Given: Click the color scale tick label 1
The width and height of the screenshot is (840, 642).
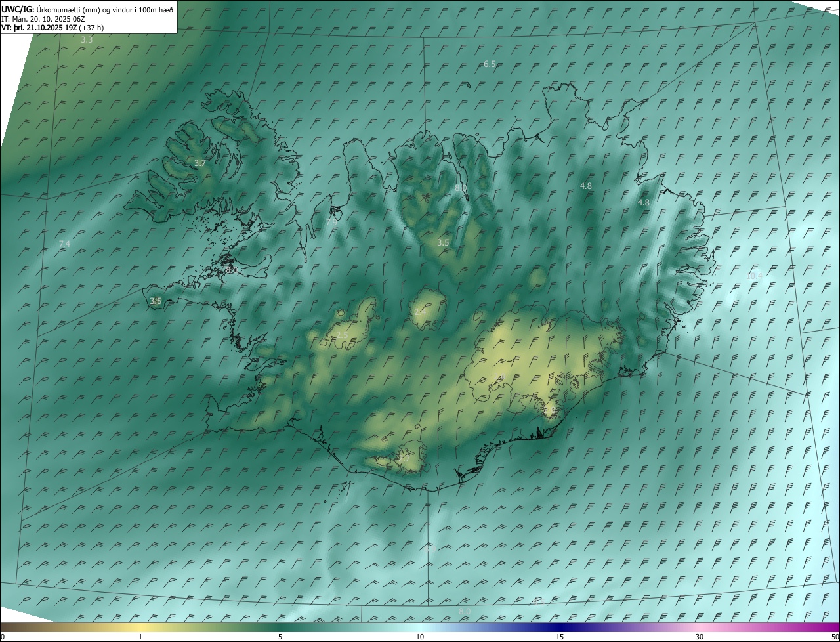Looking at the screenshot, I should pos(140,637).
